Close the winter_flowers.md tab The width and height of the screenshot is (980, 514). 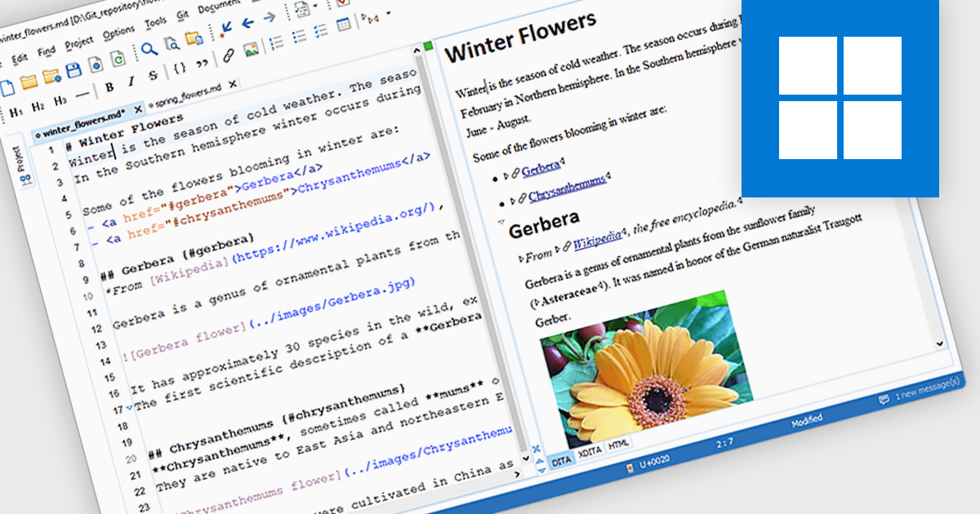[x=138, y=109]
